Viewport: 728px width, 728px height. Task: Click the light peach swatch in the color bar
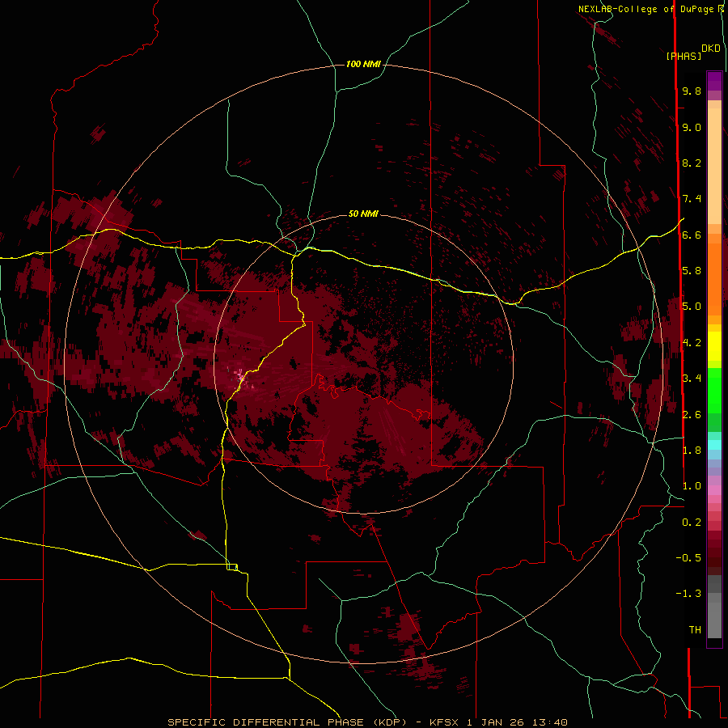pyautogui.click(x=714, y=166)
